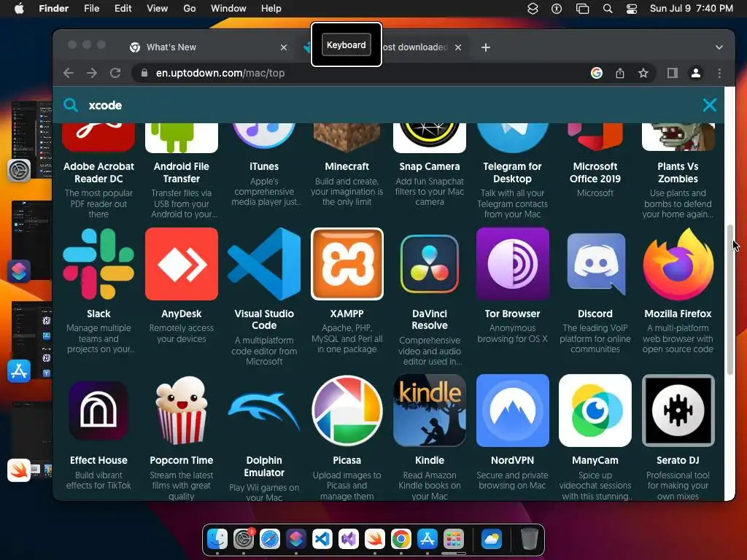The height and width of the screenshot is (560, 747).
Task: Open the Trash in the Dock
Action: click(x=529, y=539)
